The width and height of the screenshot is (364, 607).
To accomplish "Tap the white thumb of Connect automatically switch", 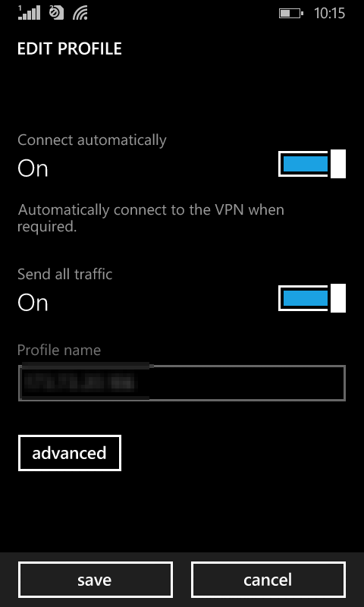I will point(338,164).
